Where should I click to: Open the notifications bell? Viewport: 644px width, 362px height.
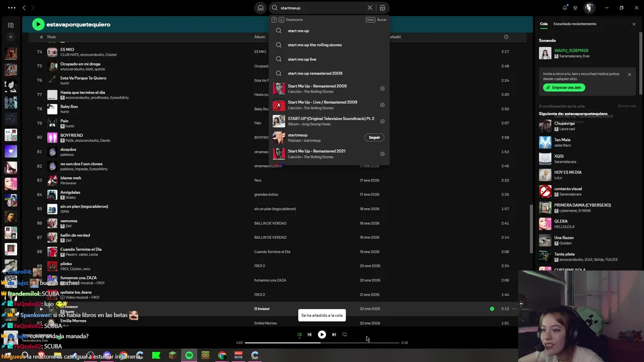point(565,8)
